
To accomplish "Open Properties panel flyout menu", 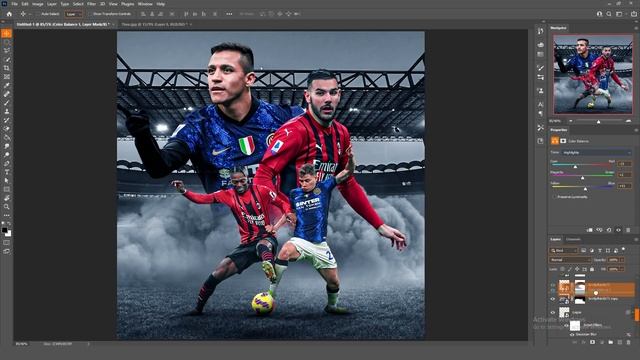I will pos(636,130).
